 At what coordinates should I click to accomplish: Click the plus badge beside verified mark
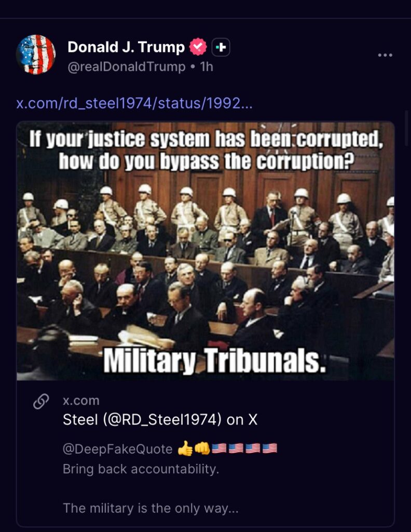click(x=221, y=47)
